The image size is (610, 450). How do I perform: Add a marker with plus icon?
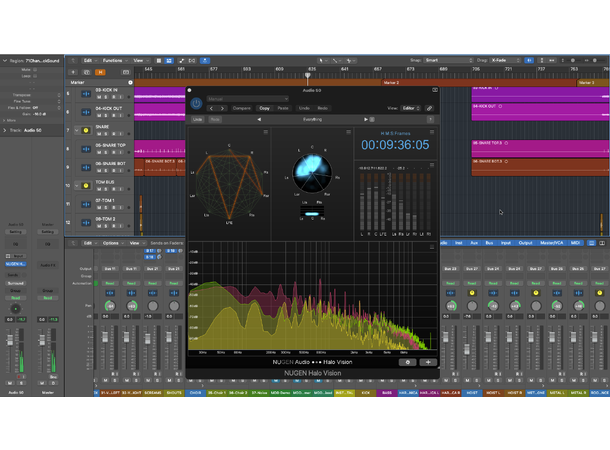[130, 82]
